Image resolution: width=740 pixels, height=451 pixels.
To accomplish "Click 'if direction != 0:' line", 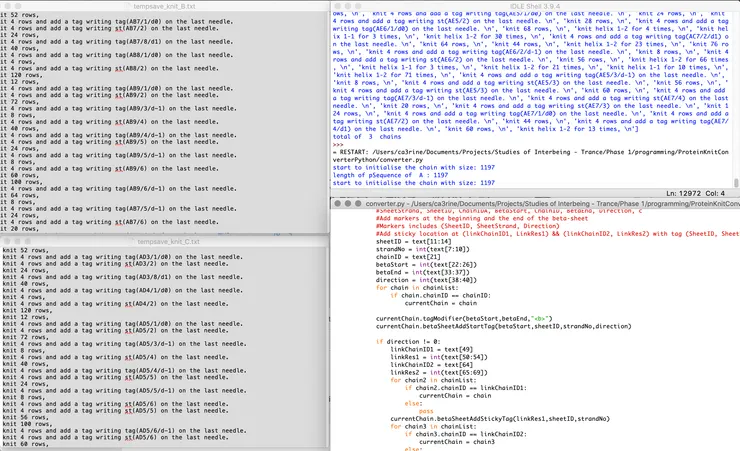I will [408, 342].
